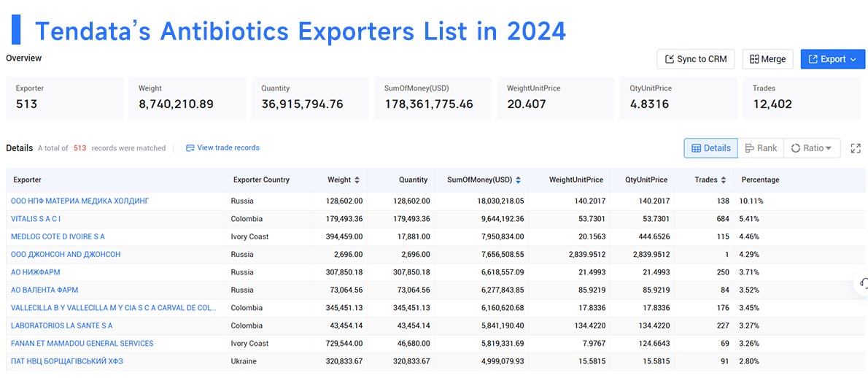The width and height of the screenshot is (868, 378).
Task: Click the Overview section label
Action: [24, 58]
